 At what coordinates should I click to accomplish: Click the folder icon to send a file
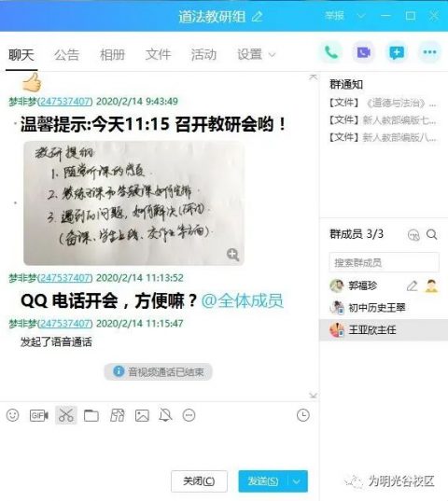(x=91, y=416)
